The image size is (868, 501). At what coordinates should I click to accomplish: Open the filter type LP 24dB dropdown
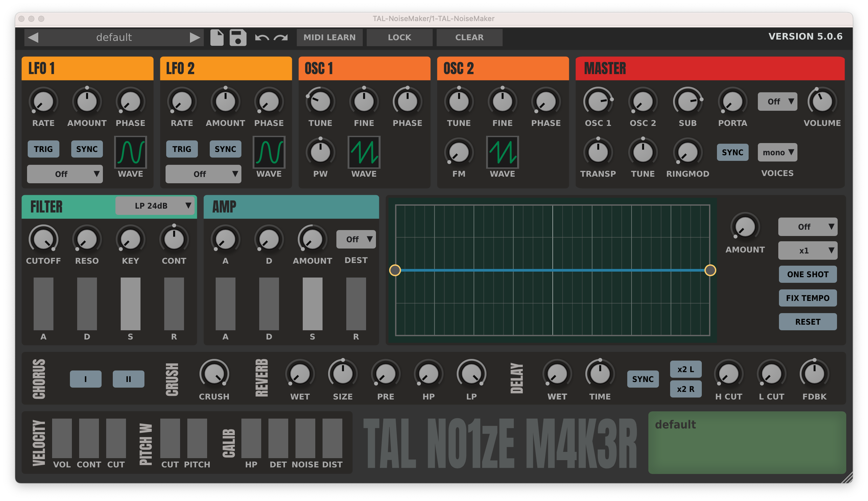pos(155,206)
